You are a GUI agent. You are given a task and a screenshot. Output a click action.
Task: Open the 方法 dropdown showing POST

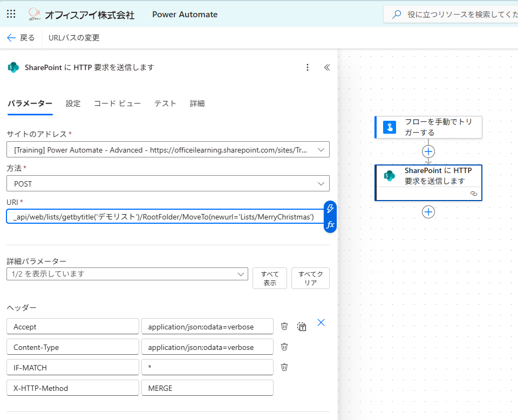click(x=322, y=184)
